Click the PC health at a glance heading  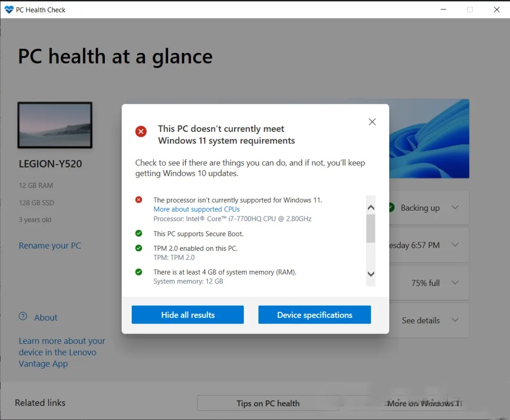click(x=115, y=57)
